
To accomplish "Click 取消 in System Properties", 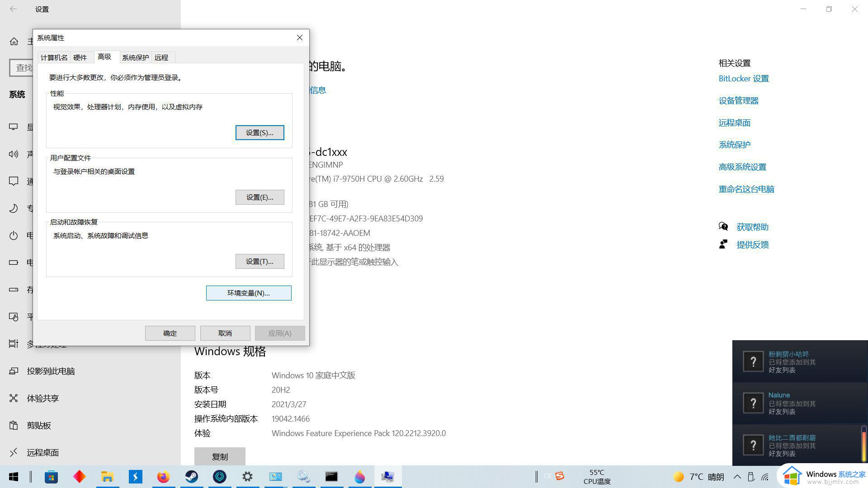I will [x=225, y=333].
